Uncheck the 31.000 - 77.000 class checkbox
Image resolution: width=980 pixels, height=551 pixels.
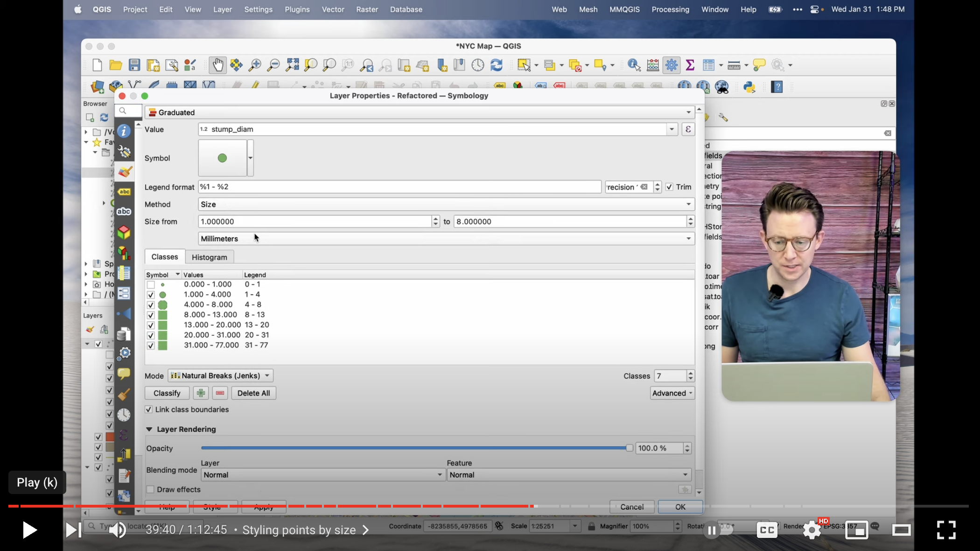151,346
